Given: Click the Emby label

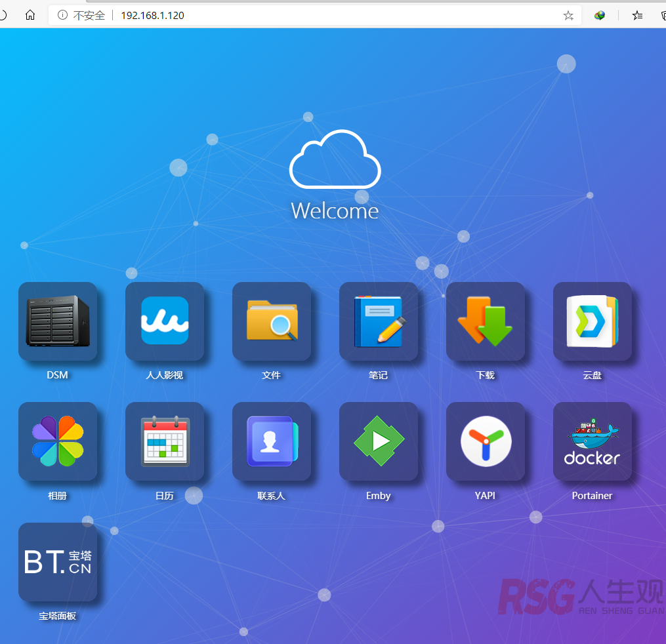Looking at the screenshot, I should point(379,496).
